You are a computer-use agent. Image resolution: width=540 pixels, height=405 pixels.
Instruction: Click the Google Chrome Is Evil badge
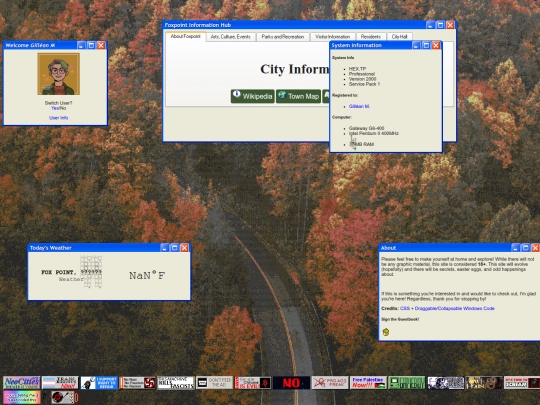click(253, 383)
